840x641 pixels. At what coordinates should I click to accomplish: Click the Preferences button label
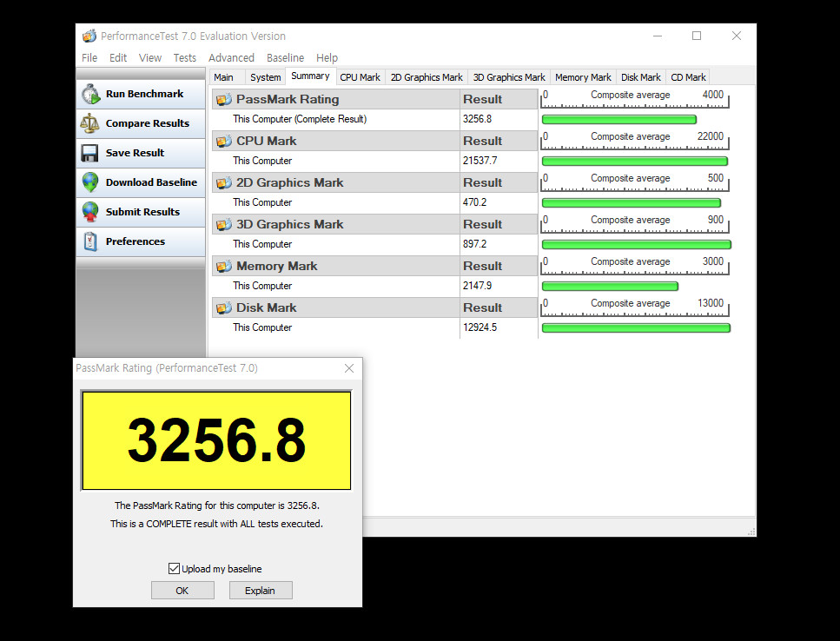tap(136, 241)
